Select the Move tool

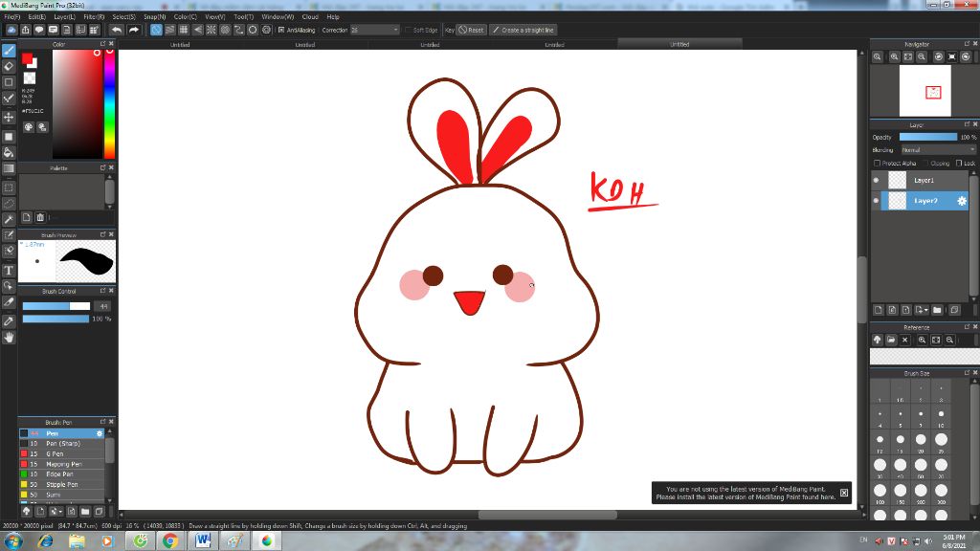[9, 118]
